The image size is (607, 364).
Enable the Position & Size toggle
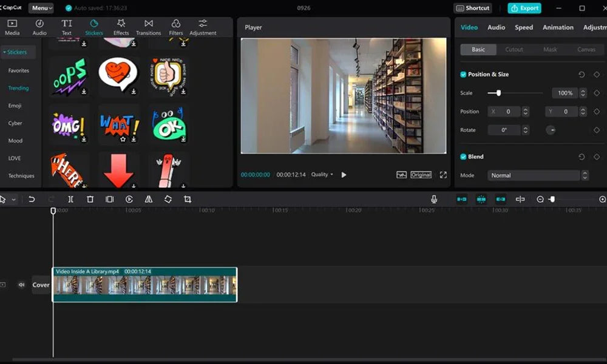(462, 74)
